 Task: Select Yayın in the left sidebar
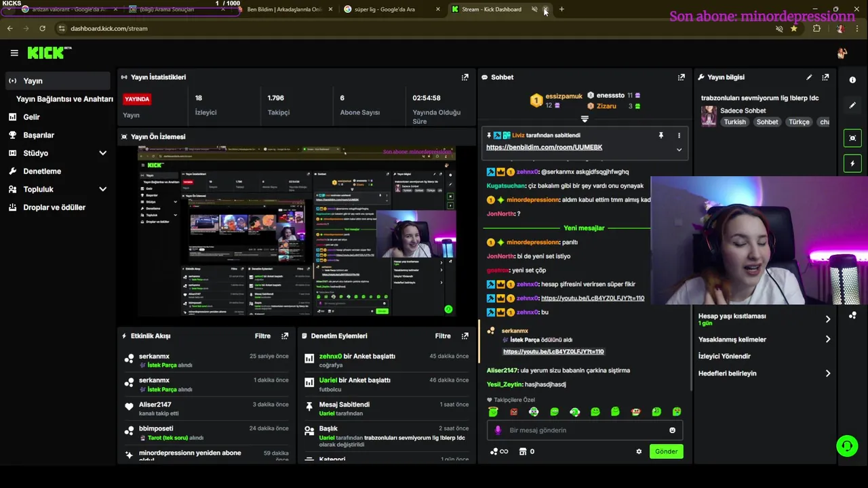[56, 81]
